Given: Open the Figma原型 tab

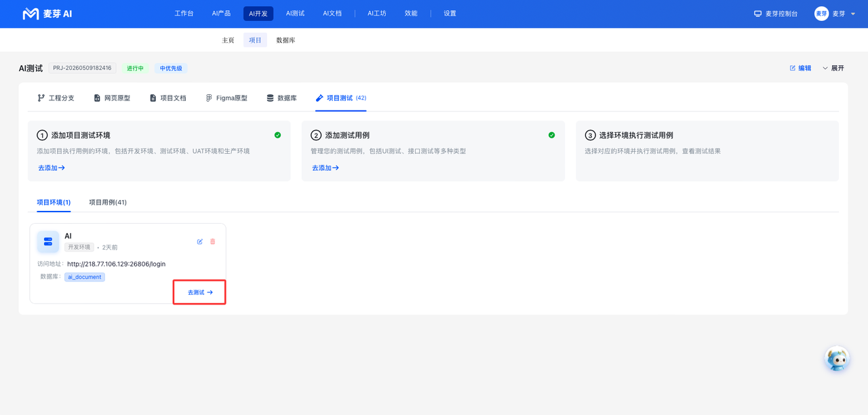Looking at the screenshot, I should click(x=226, y=98).
